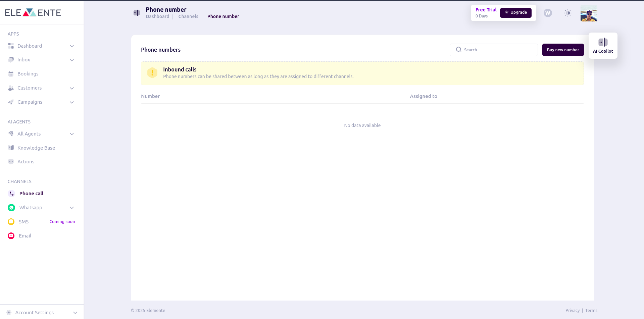
Task: Click Buy new number button
Action: [x=563, y=50]
